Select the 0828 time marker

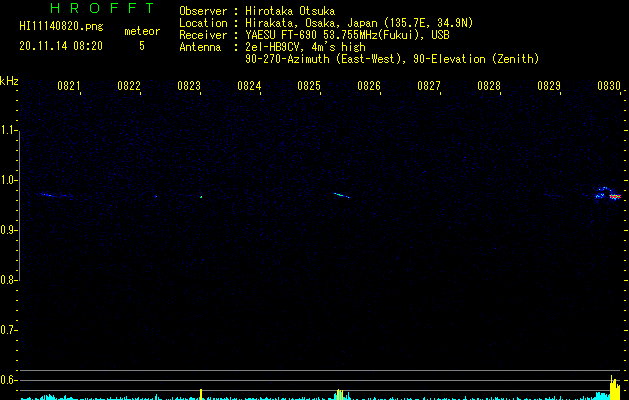point(489,86)
